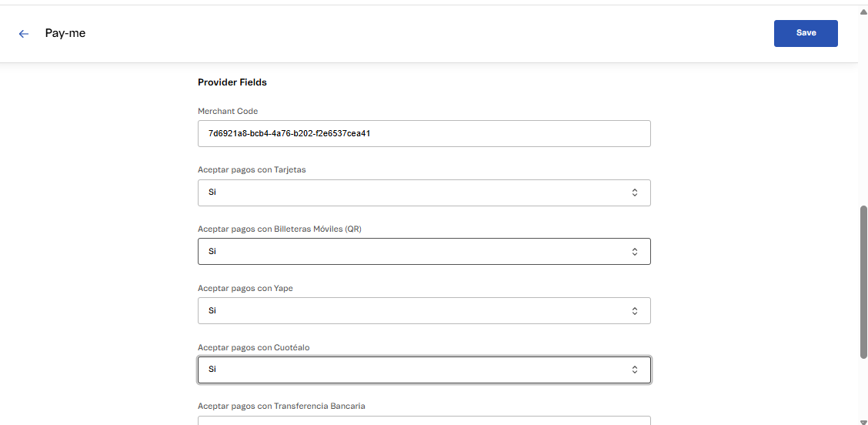
Task: Click the Aceptar pagos con Transferencia Bancaria label
Action: coord(282,406)
